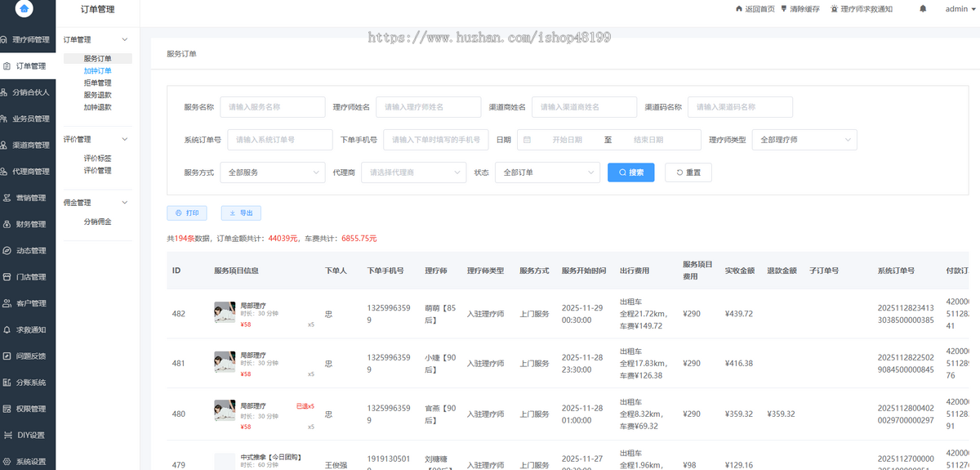This screenshot has height=470, width=980.
Task: Collapse the 订单管理 submenu group
Action: tap(125, 39)
